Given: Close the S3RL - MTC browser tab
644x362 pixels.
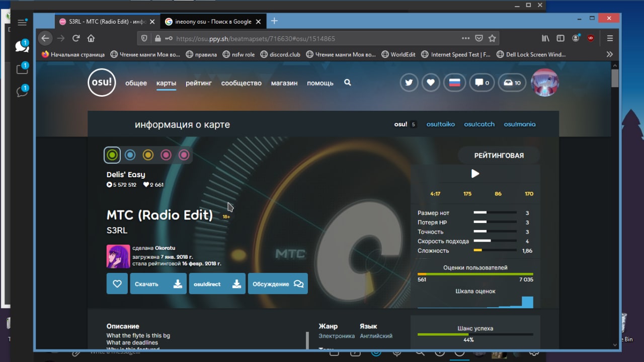Looking at the screenshot, I should tap(151, 22).
